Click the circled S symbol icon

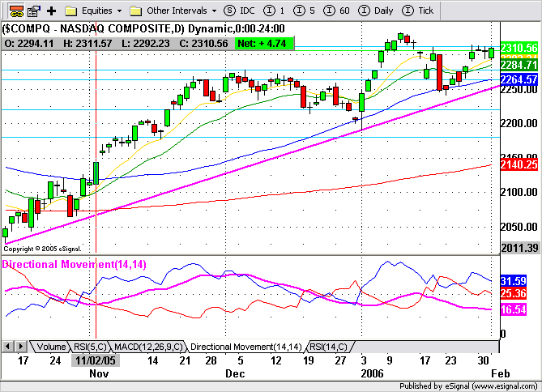click(229, 11)
